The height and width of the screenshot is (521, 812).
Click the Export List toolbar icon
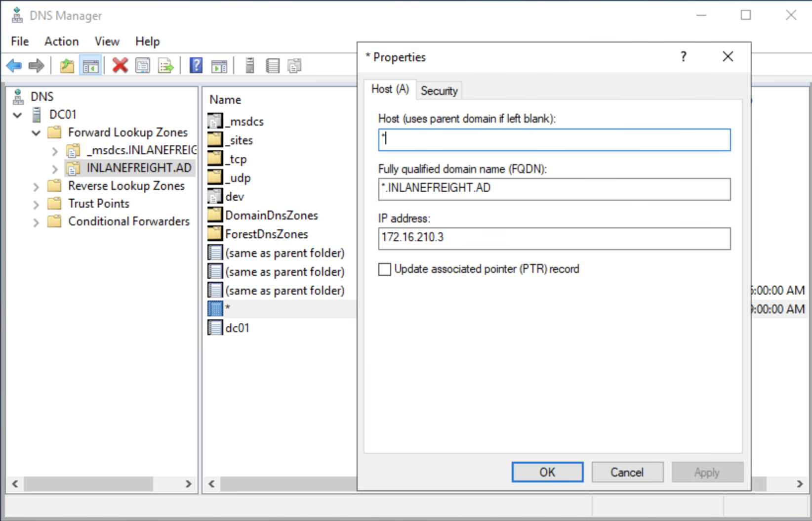(165, 65)
